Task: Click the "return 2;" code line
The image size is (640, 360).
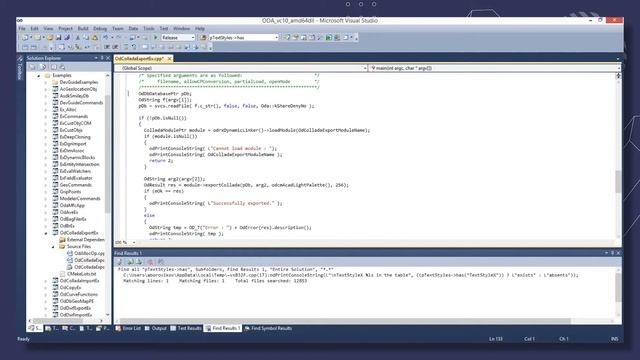Action: [161, 161]
